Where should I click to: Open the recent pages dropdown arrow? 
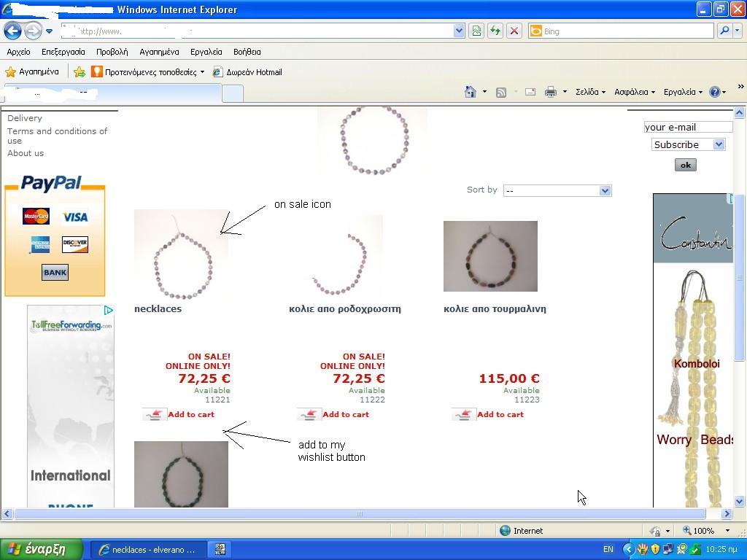click(49, 32)
